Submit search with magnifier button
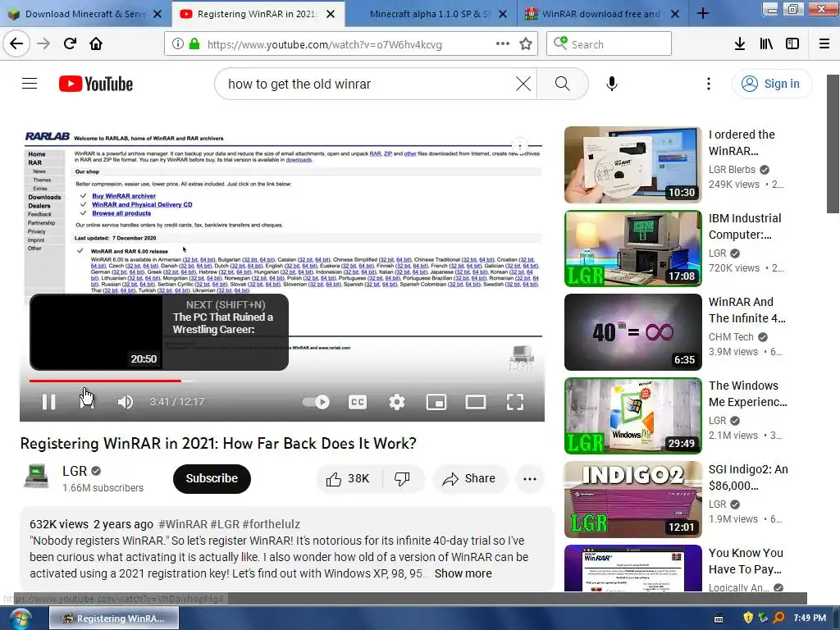 pyautogui.click(x=563, y=84)
